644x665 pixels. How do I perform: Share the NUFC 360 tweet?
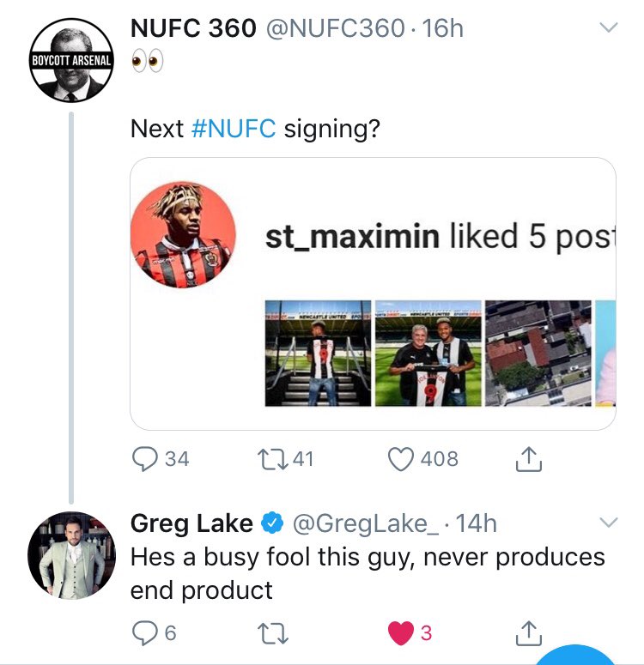pyautogui.click(x=529, y=459)
